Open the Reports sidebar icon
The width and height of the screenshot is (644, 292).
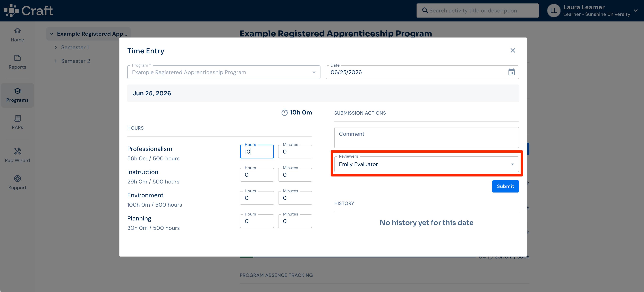[x=17, y=58]
